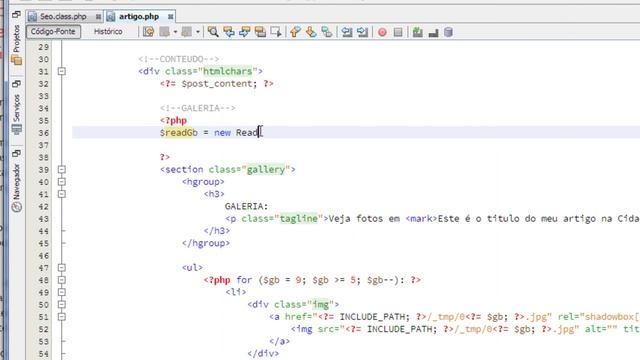Collapse code fold at line 31

[62, 71]
